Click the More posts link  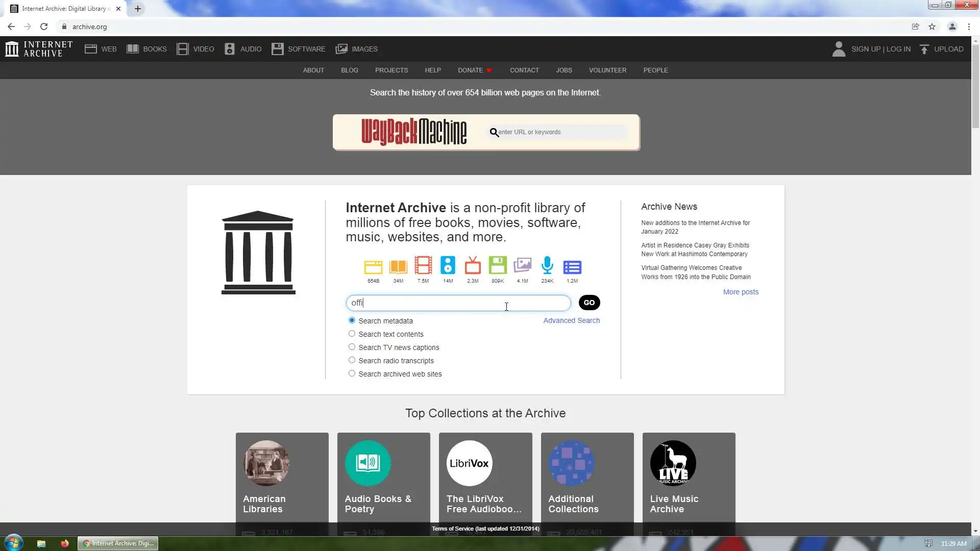click(740, 292)
